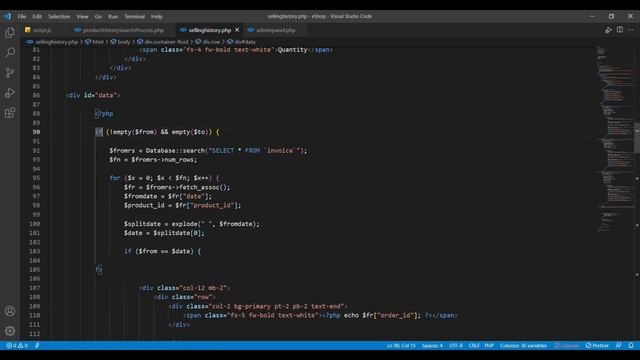Image resolution: width=640 pixels, height=360 pixels.
Task: Split the editor right
Action: 620,30
